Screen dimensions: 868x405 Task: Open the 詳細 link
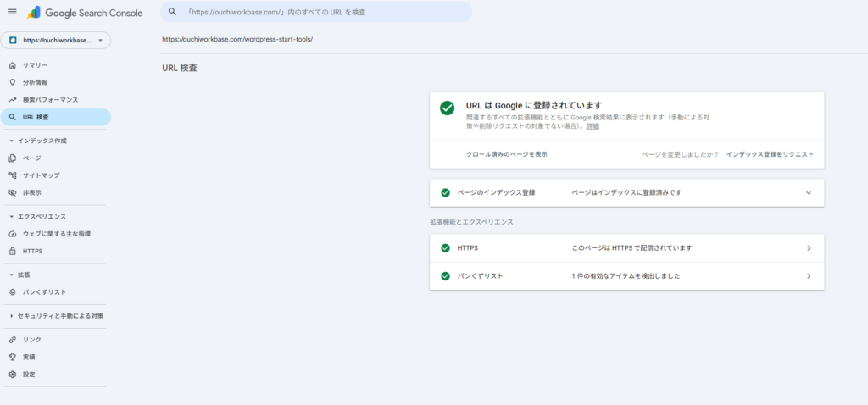coord(593,126)
